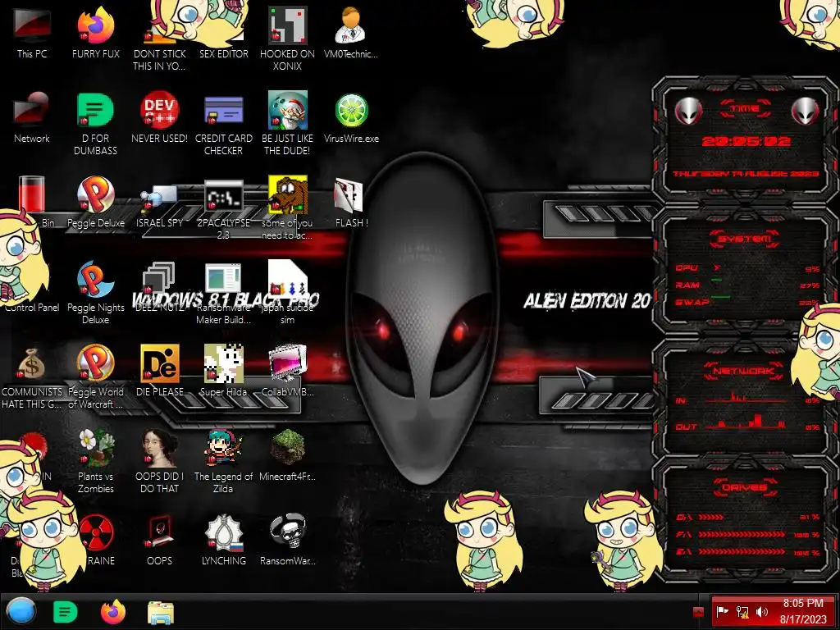Launch Peggle Nights Deluxe

(x=95, y=293)
